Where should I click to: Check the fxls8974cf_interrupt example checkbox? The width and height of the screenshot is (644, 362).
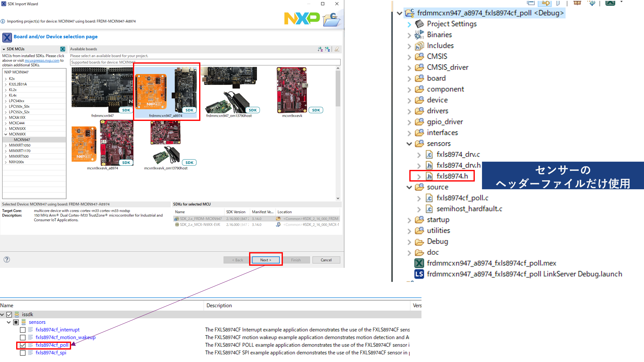pos(23,330)
